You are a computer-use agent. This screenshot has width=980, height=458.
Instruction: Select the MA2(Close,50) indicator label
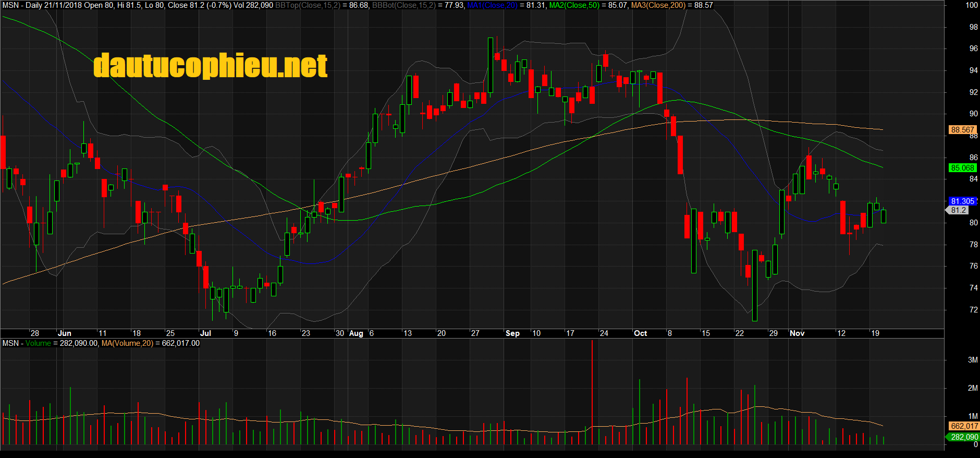pos(574,5)
